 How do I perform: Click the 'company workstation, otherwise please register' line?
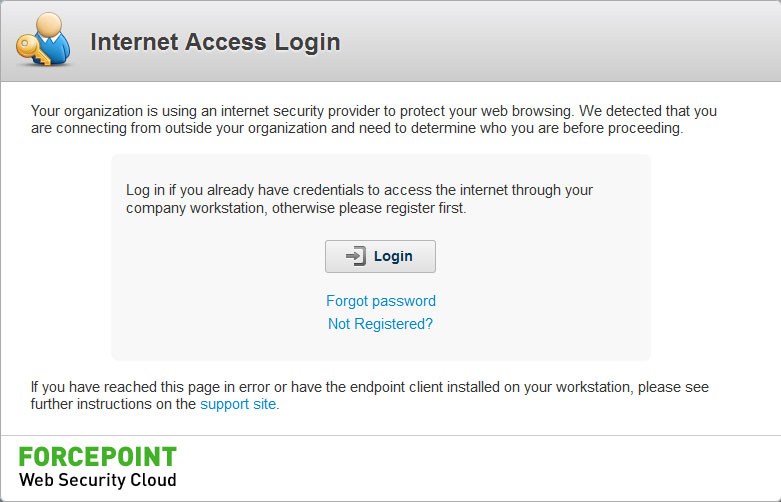coord(296,208)
